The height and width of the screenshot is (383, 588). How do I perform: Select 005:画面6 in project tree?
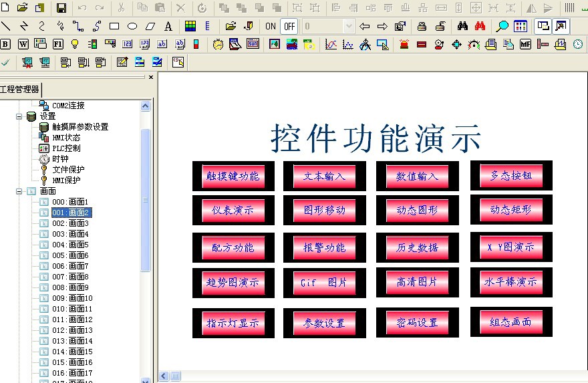pos(70,255)
